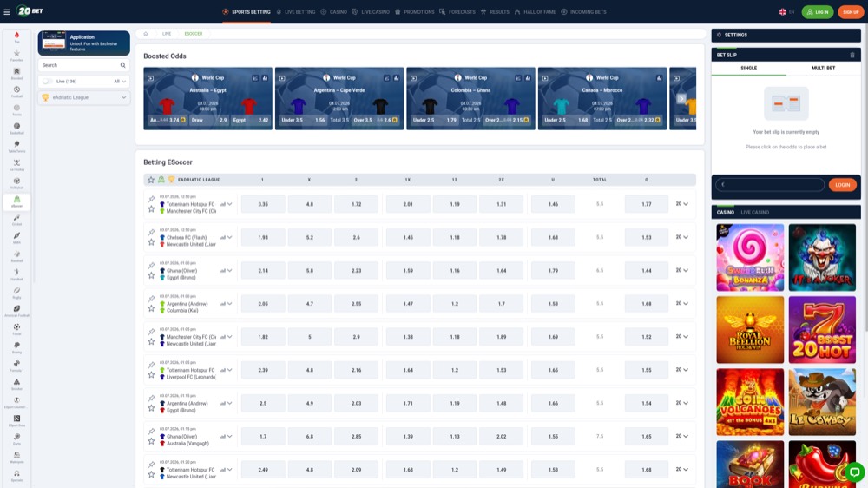Select Ice Hockey in the sports sidebar
The width and height of the screenshot is (868, 488).
click(16, 165)
